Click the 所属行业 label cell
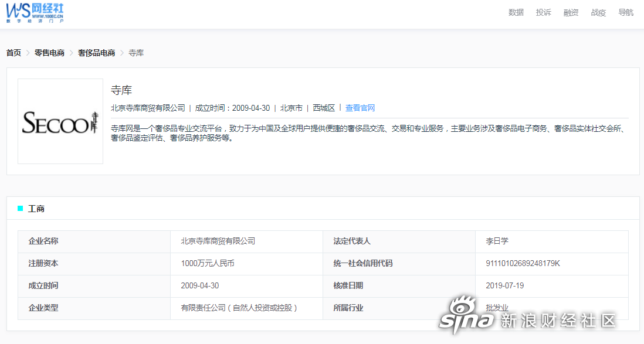Viewport: 644px width, 344px height. click(399, 308)
